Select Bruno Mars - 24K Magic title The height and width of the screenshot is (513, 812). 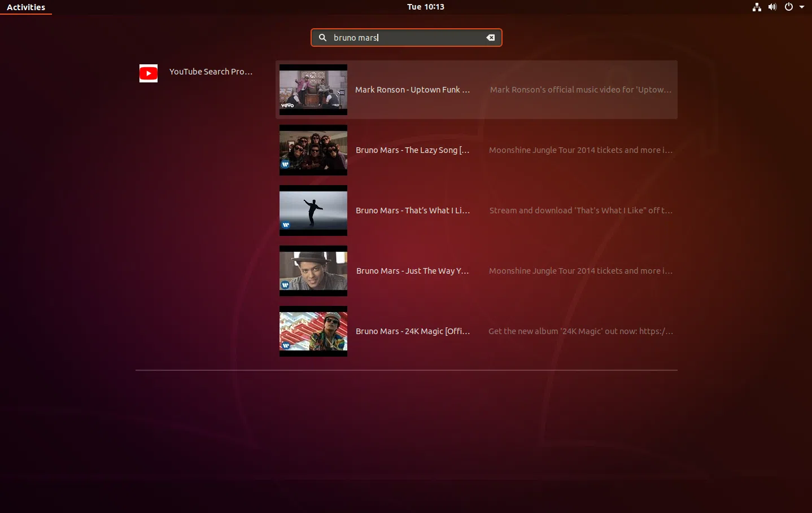click(412, 331)
